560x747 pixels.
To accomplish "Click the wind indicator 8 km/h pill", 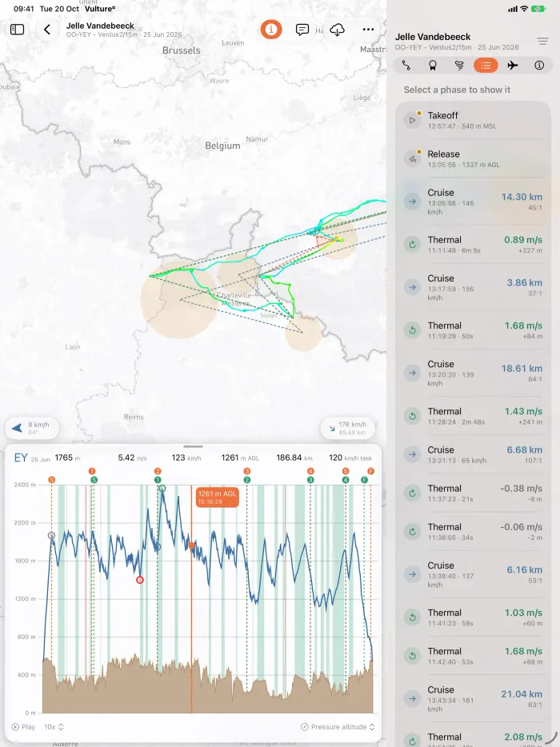I will point(32,428).
